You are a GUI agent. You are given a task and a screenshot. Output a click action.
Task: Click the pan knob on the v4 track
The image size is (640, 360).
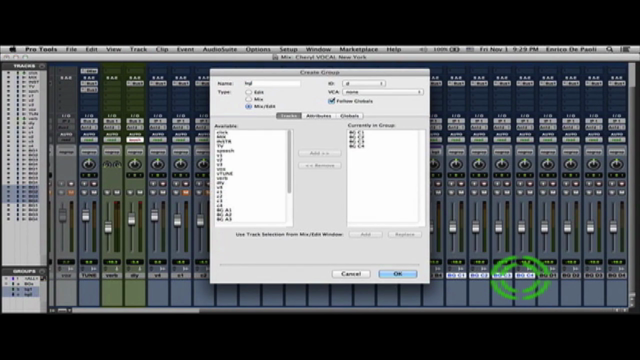[158, 164]
